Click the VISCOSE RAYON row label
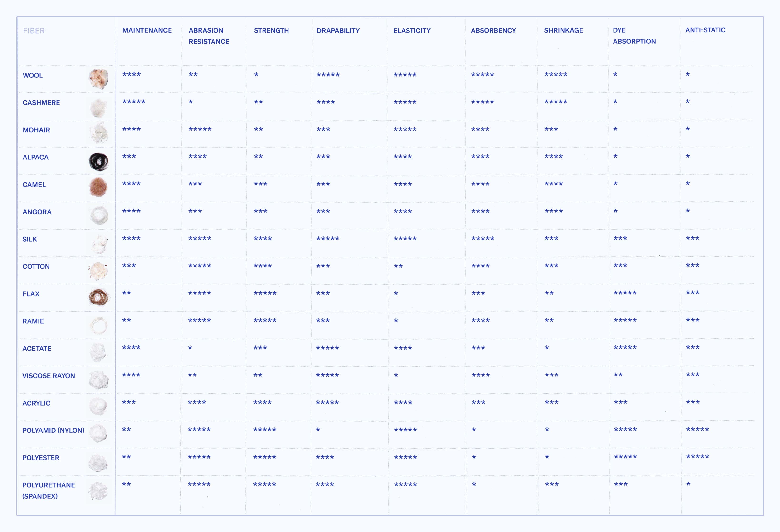This screenshot has height=532, width=780. (49, 376)
